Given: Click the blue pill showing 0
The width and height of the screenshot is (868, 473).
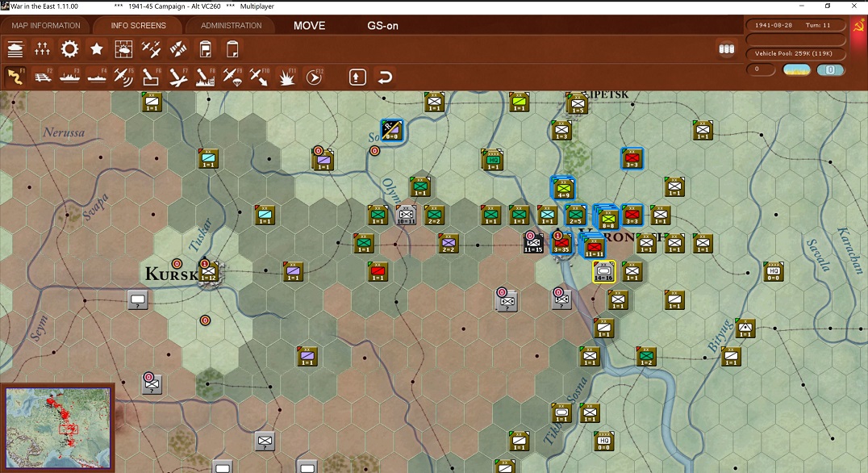Looking at the screenshot, I should [x=830, y=69].
